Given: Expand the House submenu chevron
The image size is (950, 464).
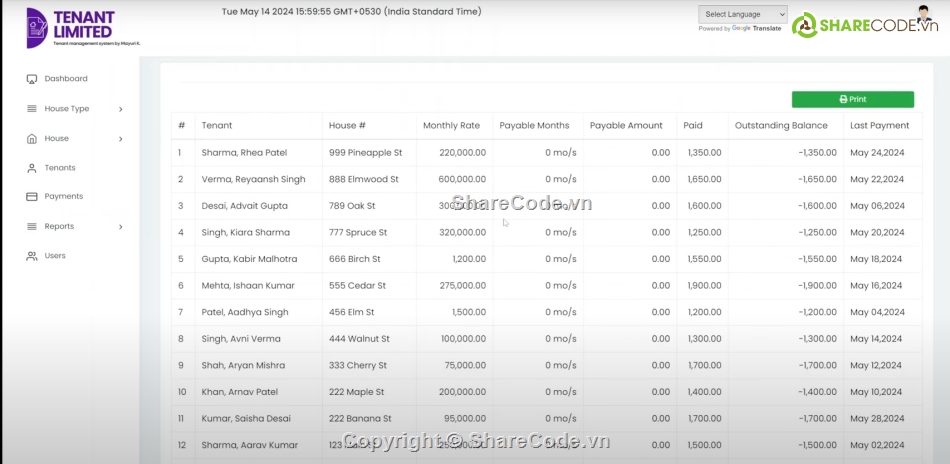Looking at the screenshot, I should click(x=121, y=139).
